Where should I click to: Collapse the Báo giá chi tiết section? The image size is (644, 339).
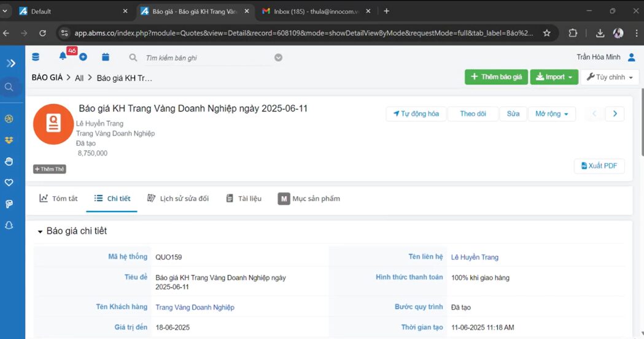tap(41, 232)
